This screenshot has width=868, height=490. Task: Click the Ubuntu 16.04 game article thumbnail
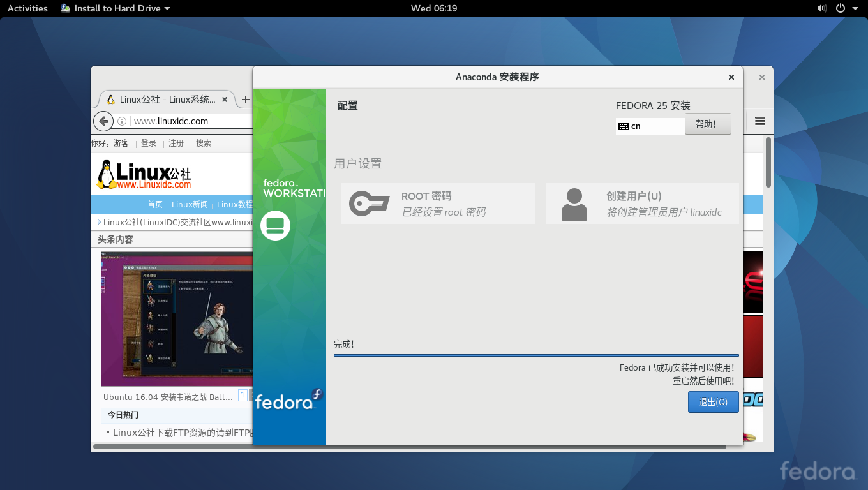coord(177,318)
